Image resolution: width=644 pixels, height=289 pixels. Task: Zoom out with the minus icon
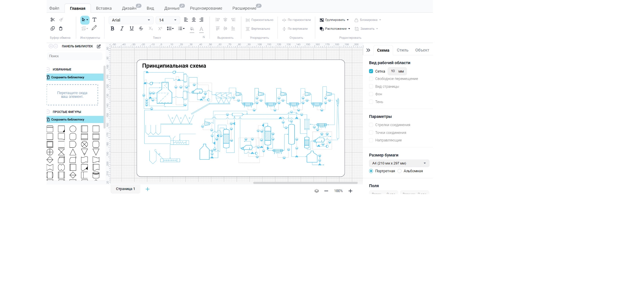pos(326,191)
